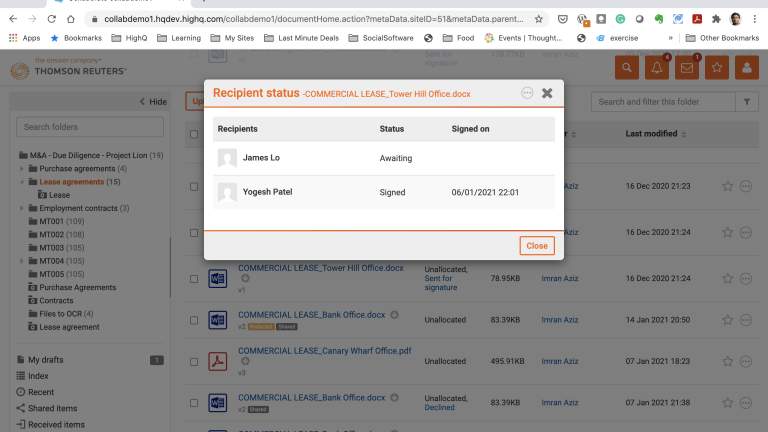
Task: Expand the Employment contracts folder
Action: point(23,208)
